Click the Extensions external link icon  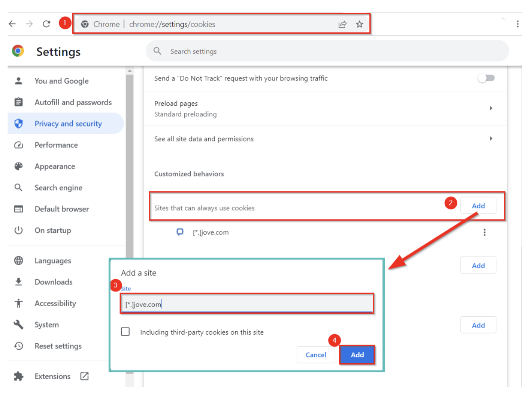[85, 376]
